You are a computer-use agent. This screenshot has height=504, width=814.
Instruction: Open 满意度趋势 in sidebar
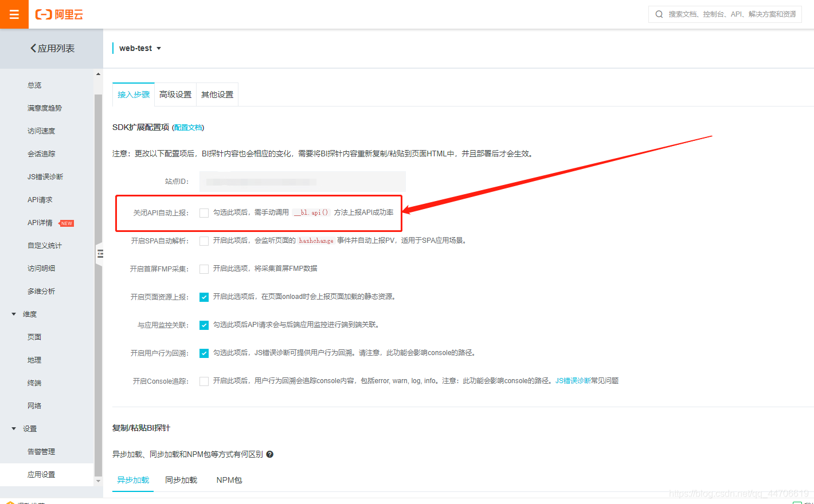[45, 108]
